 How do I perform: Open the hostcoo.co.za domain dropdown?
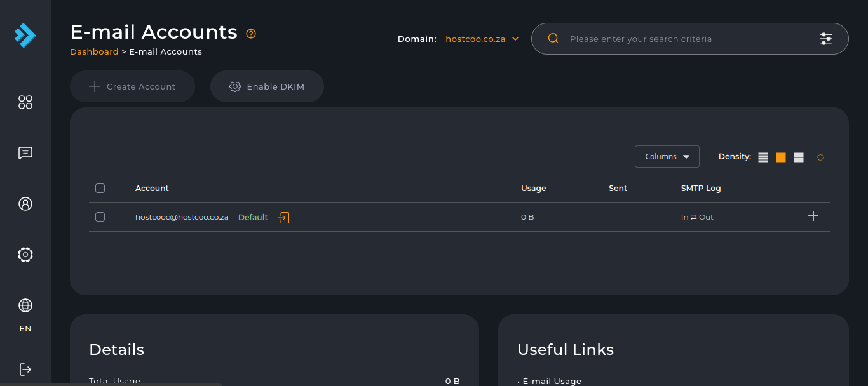482,39
